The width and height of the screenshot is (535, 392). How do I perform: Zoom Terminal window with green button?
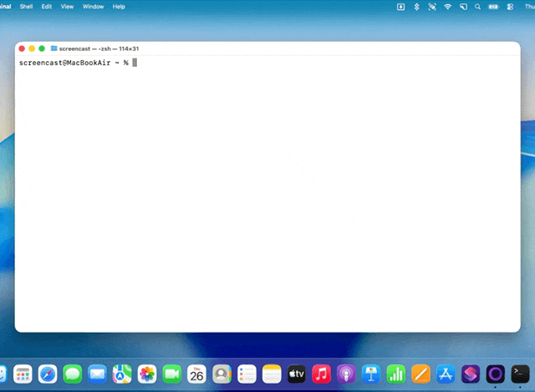42,48
